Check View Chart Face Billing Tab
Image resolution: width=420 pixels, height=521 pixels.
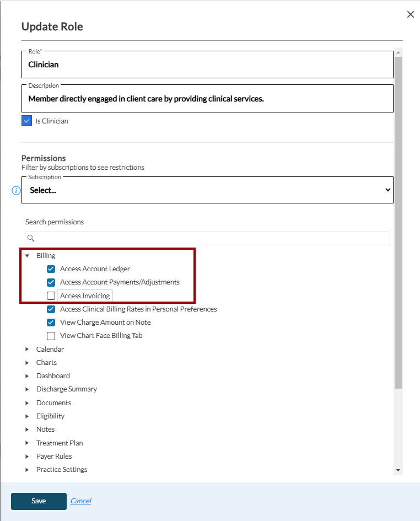pyautogui.click(x=51, y=336)
